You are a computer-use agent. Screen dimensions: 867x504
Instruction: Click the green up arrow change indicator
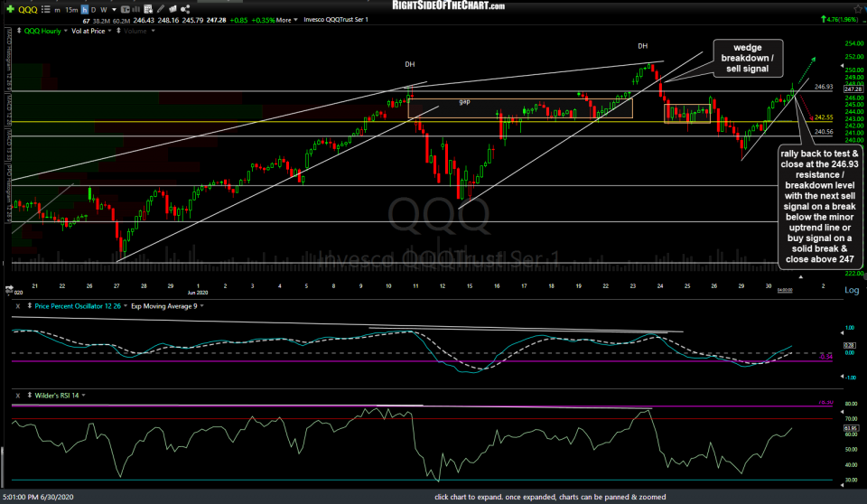(x=824, y=19)
